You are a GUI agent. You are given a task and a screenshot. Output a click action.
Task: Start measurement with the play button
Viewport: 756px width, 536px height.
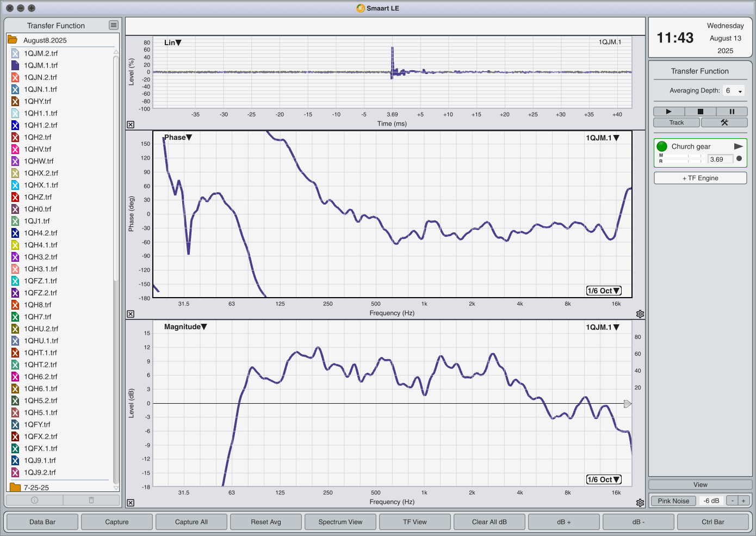669,112
